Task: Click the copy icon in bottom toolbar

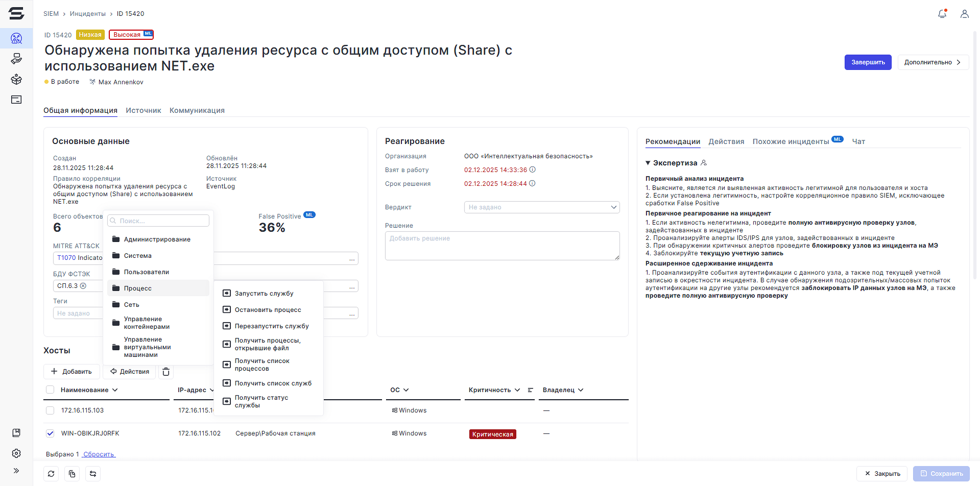Action: pyautogui.click(x=72, y=474)
